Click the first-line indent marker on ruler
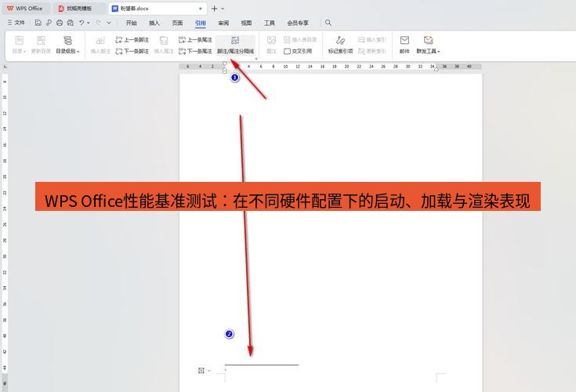 (x=224, y=64)
